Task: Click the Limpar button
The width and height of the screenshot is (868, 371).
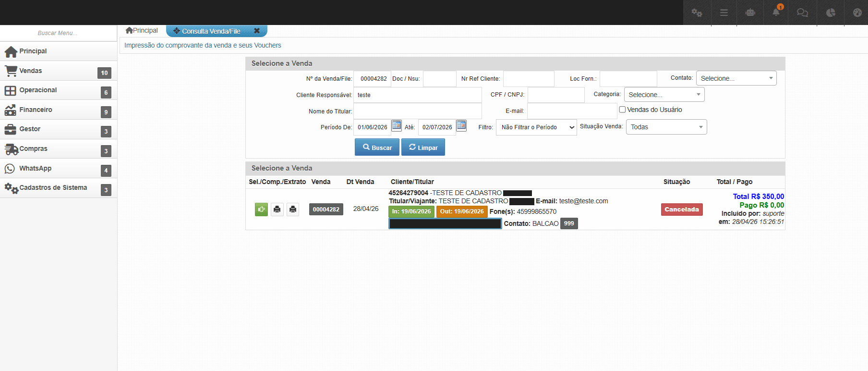Action: [423, 147]
